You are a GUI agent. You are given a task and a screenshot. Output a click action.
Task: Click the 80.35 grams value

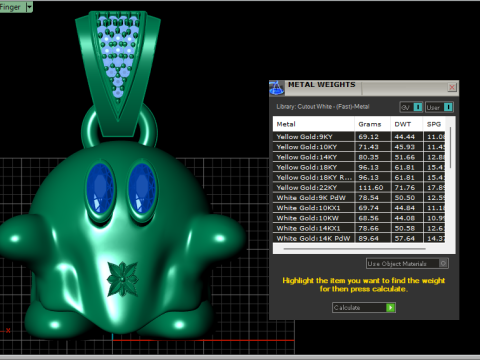(x=368, y=157)
